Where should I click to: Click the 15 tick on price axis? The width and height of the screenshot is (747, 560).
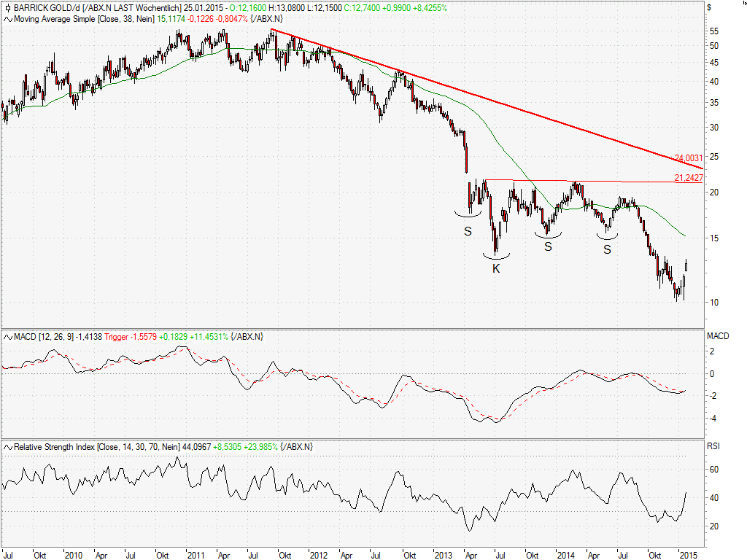click(x=714, y=238)
